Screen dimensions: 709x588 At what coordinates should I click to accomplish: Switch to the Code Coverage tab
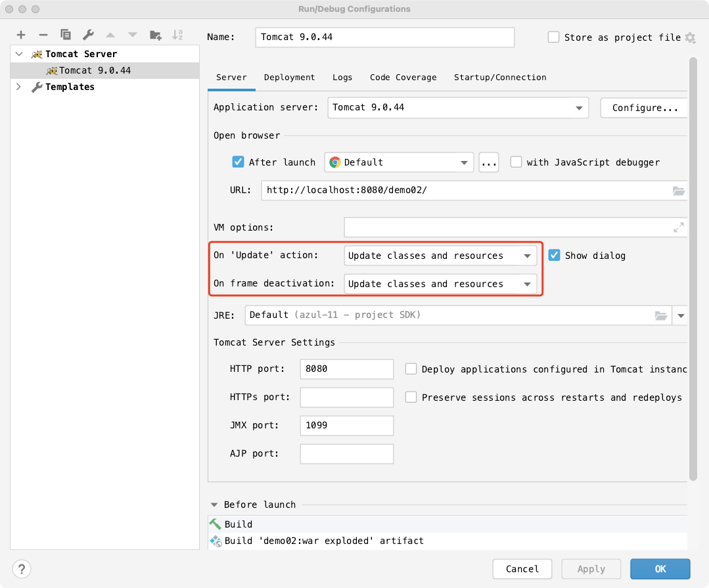(x=403, y=78)
